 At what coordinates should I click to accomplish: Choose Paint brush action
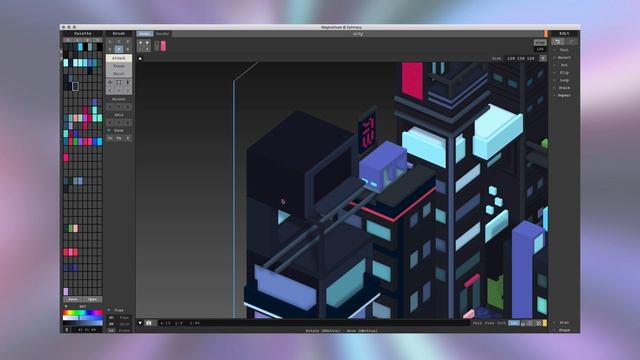click(x=119, y=74)
